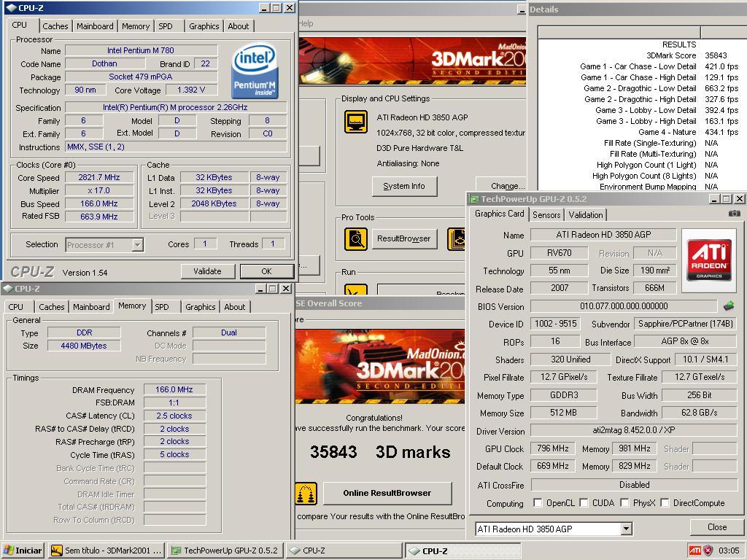Click the ResultBrowser button under Pro Tools
Screen dimensions: 747x560
click(x=404, y=238)
